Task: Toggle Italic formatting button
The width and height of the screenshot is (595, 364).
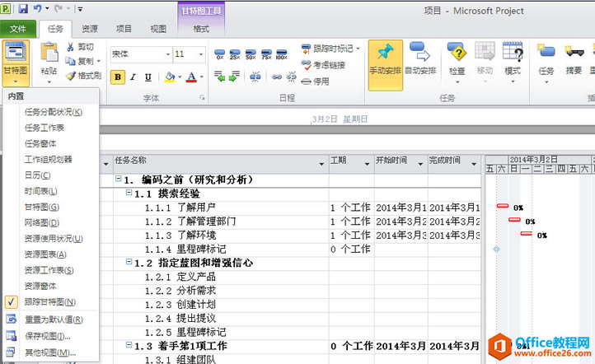Action: 133,77
